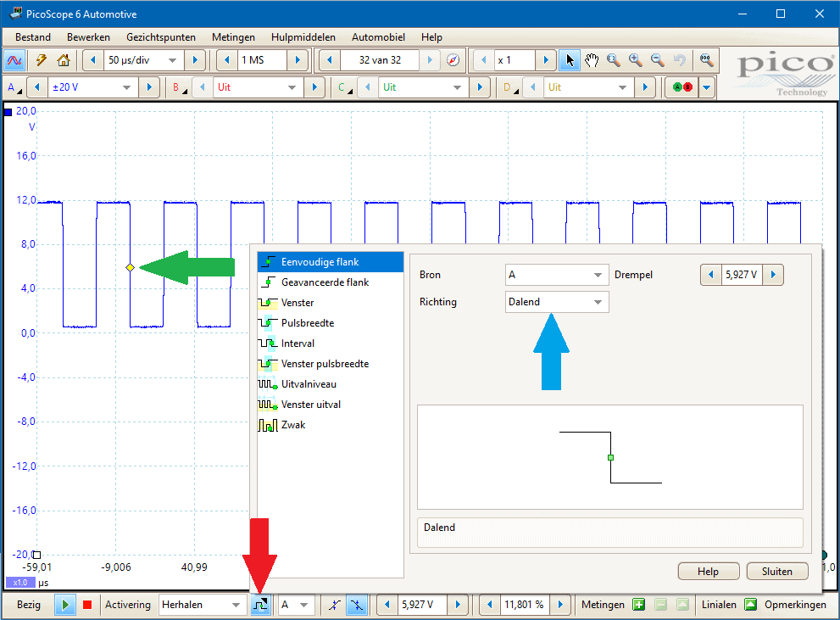Open the Bron source dropdown
Image resolution: width=840 pixels, height=620 pixels.
pos(557,275)
